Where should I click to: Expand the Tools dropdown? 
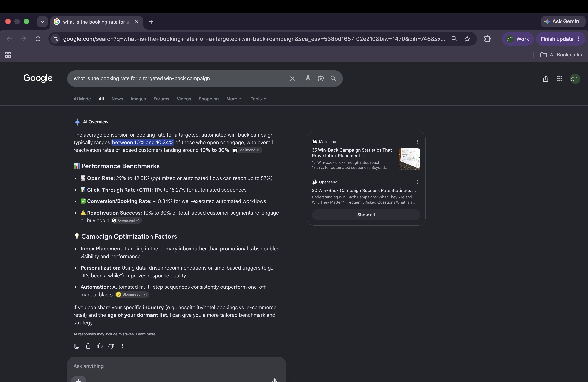[258, 99]
